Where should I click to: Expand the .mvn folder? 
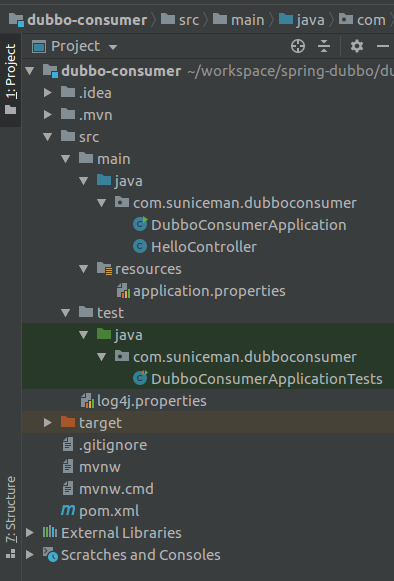coord(47,114)
